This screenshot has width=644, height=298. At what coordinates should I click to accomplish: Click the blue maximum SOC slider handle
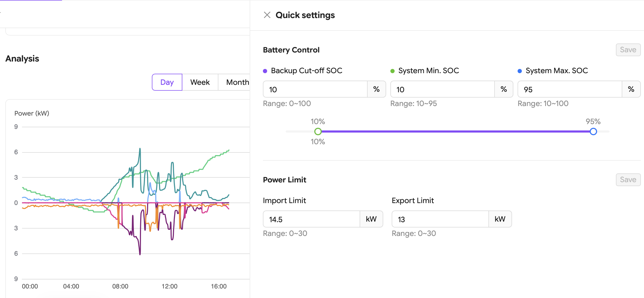coord(593,132)
